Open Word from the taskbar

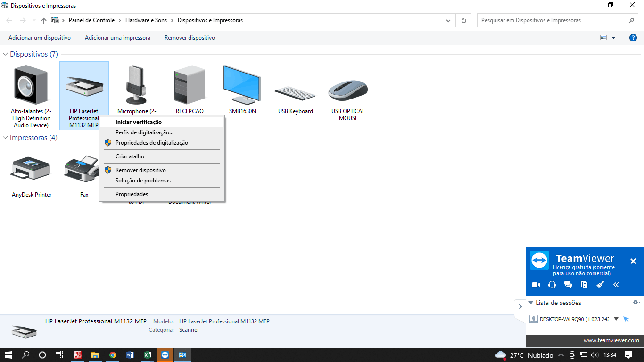point(130,355)
